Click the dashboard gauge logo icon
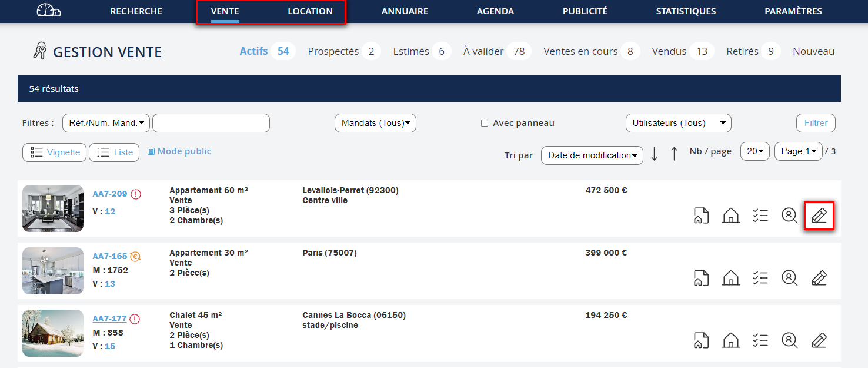The height and width of the screenshot is (368, 868). tap(48, 11)
